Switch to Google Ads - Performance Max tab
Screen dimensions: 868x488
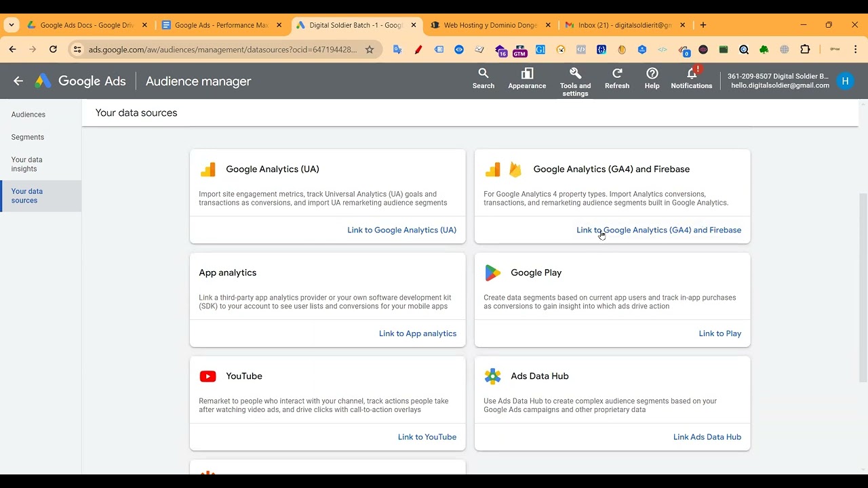(221, 25)
